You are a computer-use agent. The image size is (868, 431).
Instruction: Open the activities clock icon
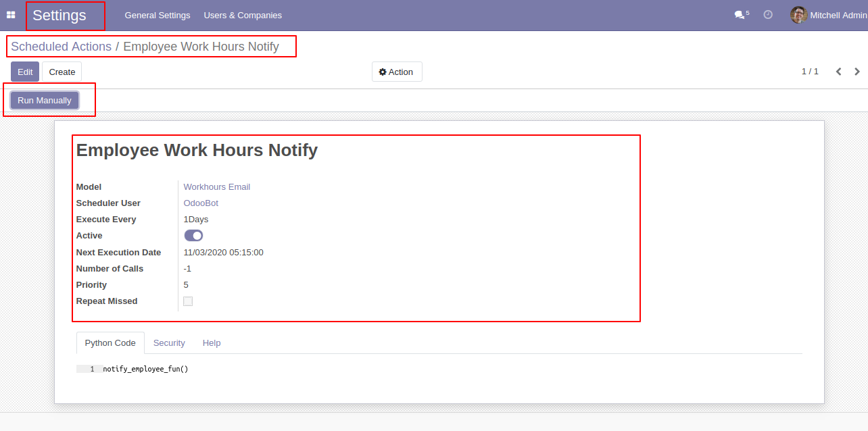click(768, 14)
